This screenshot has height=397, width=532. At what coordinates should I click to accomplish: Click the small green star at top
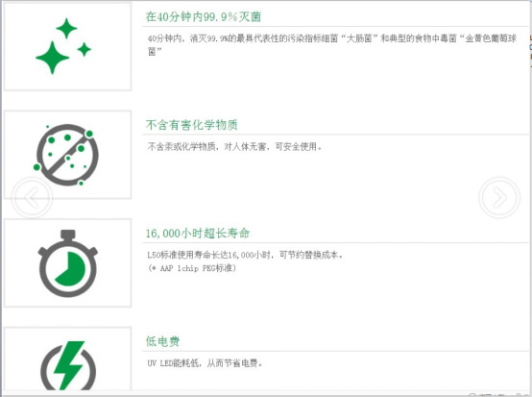[x=66, y=28]
